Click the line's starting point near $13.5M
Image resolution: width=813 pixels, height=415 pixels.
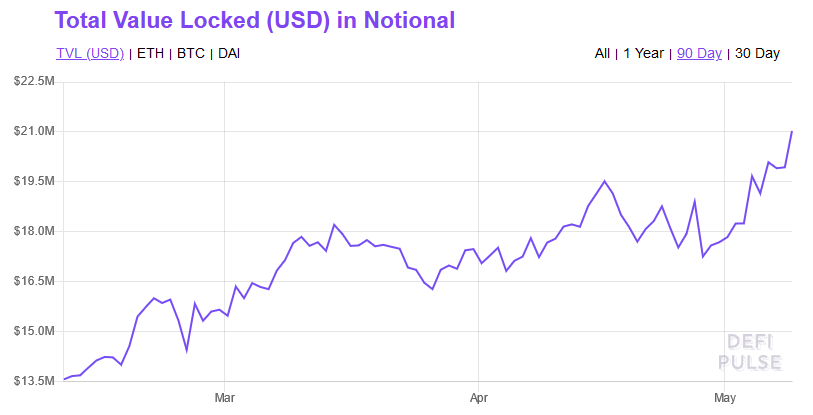(65, 379)
